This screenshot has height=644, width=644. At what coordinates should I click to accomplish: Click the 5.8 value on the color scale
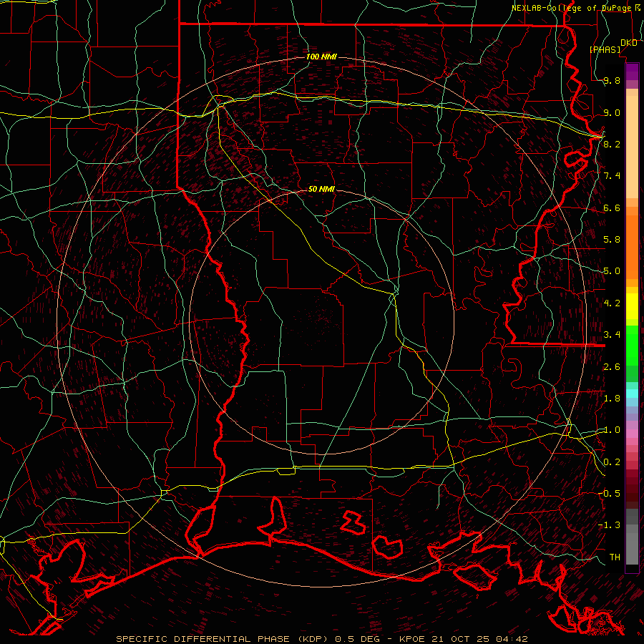(x=612, y=239)
